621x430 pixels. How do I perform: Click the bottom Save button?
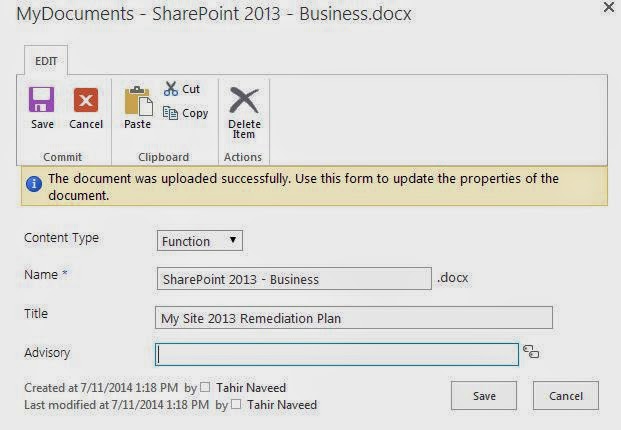tap(484, 396)
